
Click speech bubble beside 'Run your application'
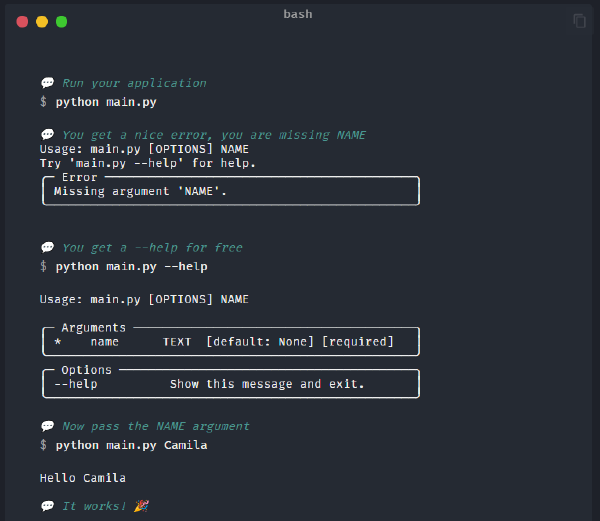(47, 84)
